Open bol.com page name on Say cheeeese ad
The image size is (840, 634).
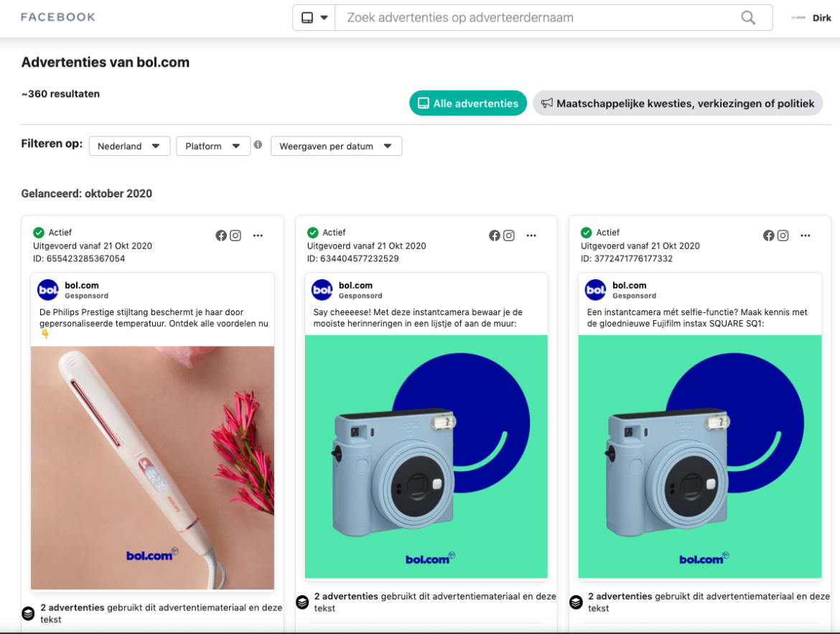[x=355, y=285]
